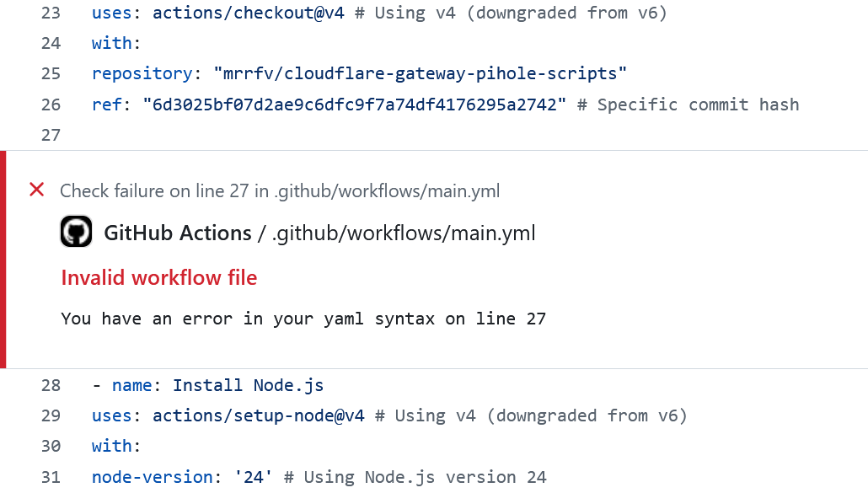Viewport: 868px width, 493px height.
Task: Click the GitHub Actions octocat logo
Action: tap(76, 231)
